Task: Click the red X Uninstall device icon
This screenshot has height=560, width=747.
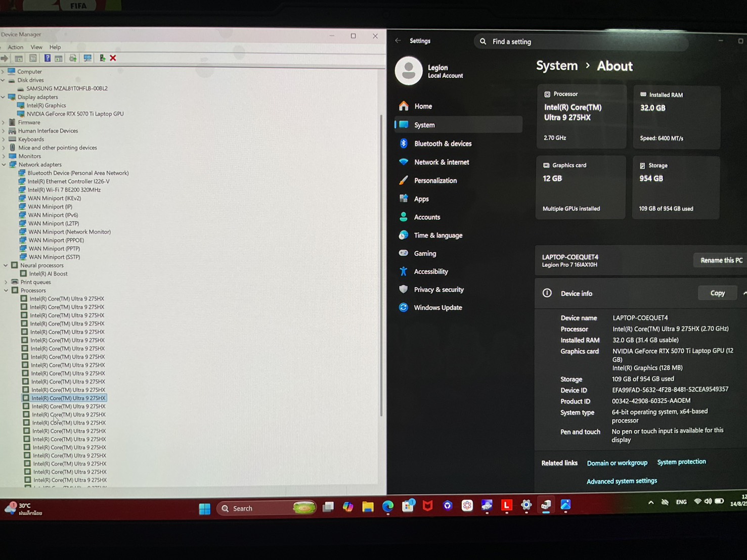Action: coord(113,58)
